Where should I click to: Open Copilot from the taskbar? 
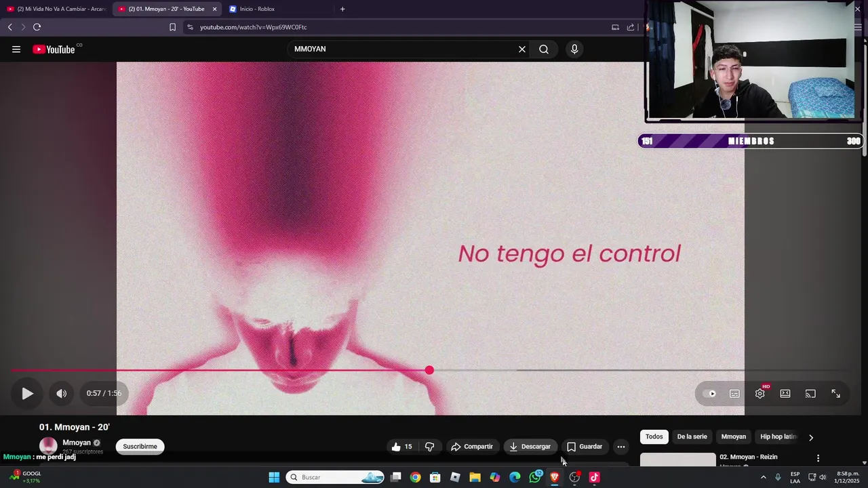[495, 477]
